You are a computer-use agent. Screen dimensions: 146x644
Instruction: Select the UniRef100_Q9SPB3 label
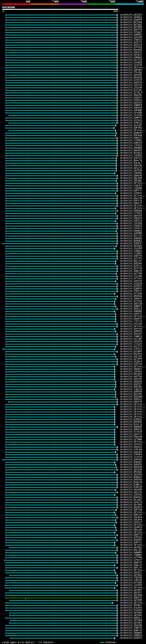coord(131,75)
